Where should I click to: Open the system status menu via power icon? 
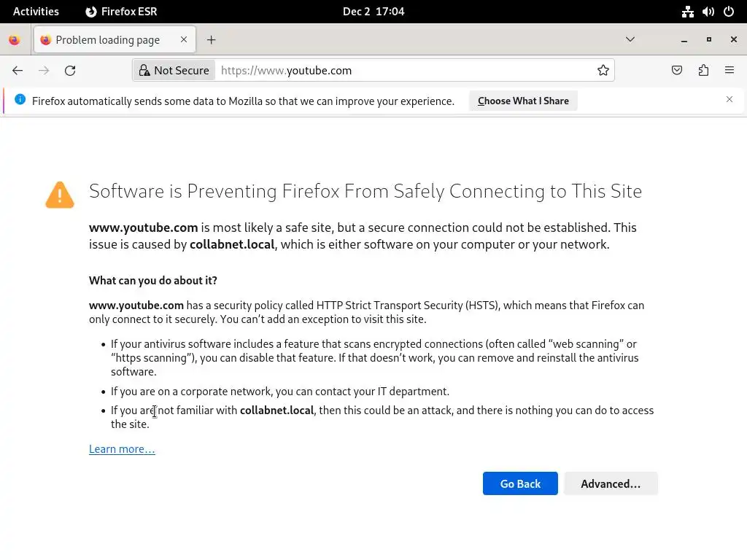(x=729, y=12)
